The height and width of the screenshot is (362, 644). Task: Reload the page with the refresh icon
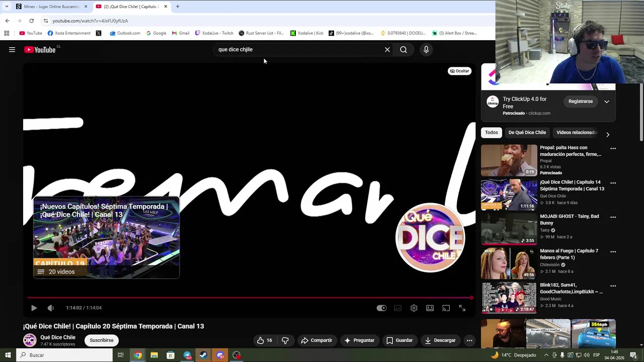(31, 21)
